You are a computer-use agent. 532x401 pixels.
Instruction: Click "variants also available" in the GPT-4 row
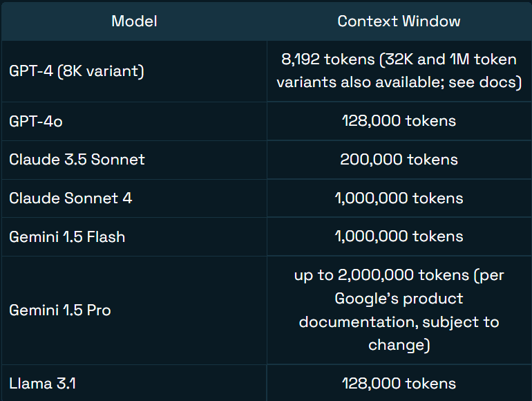[x=360, y=83]
